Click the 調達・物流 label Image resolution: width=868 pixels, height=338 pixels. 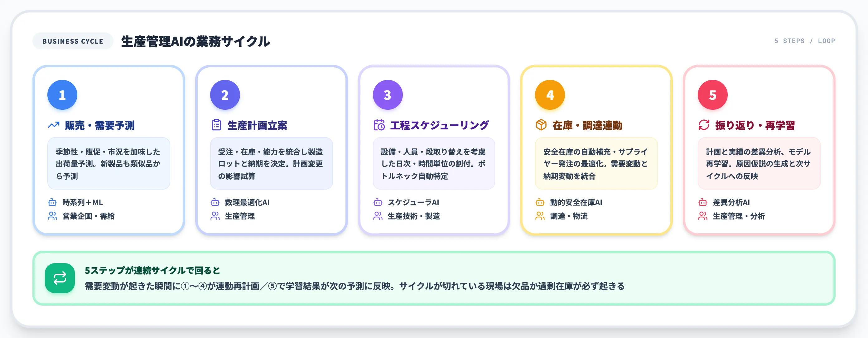tap(569, 216)
